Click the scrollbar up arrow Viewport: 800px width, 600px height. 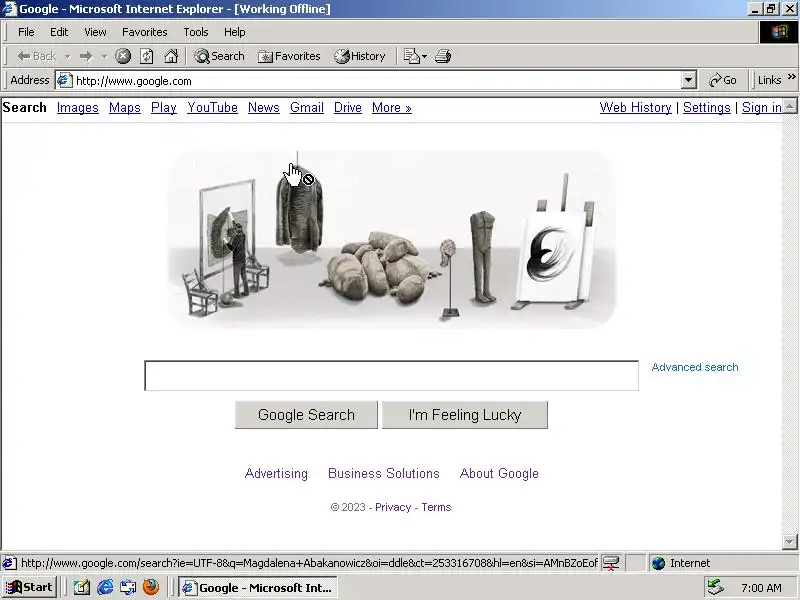pyautogui.click(x=789, y=106)
